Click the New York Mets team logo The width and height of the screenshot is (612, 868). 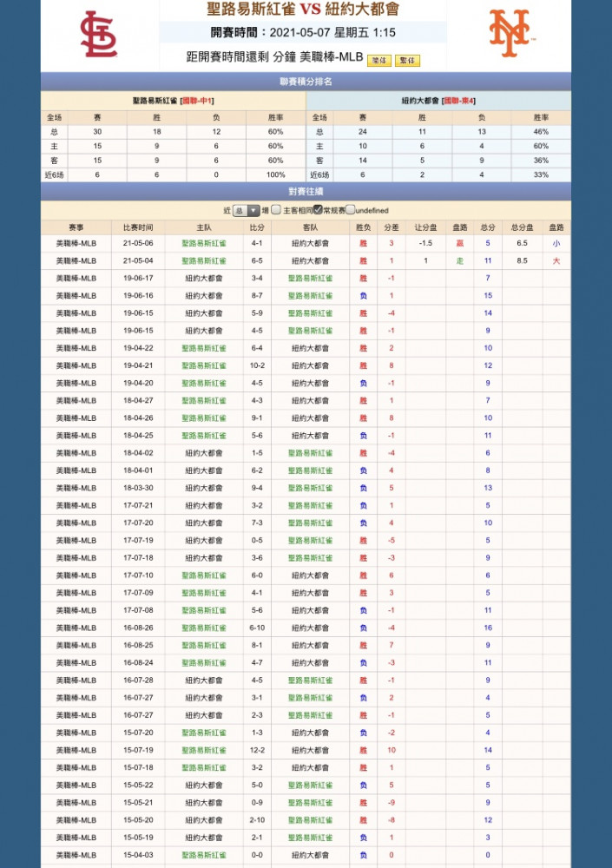click(x=510, y=33)
